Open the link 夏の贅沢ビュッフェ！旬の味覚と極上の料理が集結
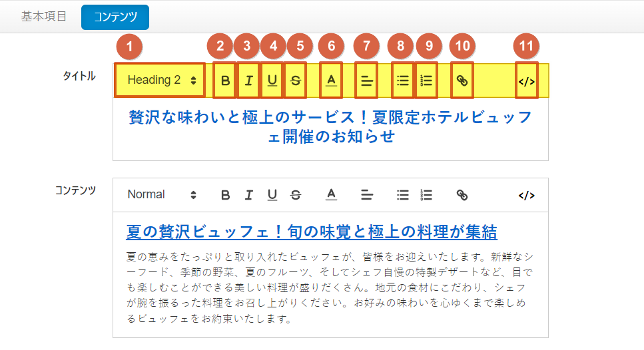 pyautogui.click(x=312, y=232)
